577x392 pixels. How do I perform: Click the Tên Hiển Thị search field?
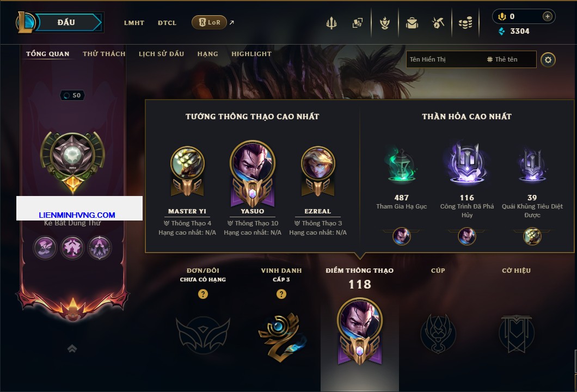click(471, 59)
